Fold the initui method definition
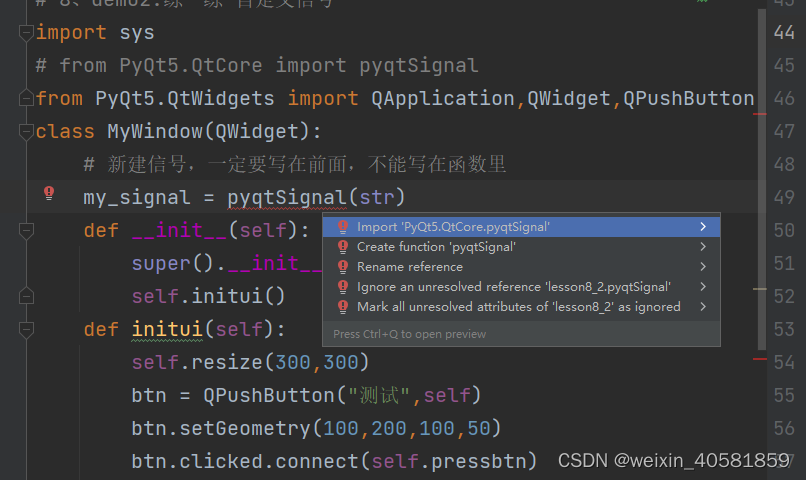The image size is (806, 480). (x=26, y=329)
